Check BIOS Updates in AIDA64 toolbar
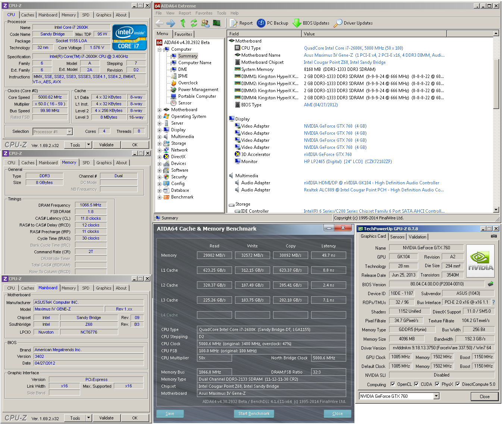The width and height of the screenshot is (504, 425). click(x=311, y=23)
